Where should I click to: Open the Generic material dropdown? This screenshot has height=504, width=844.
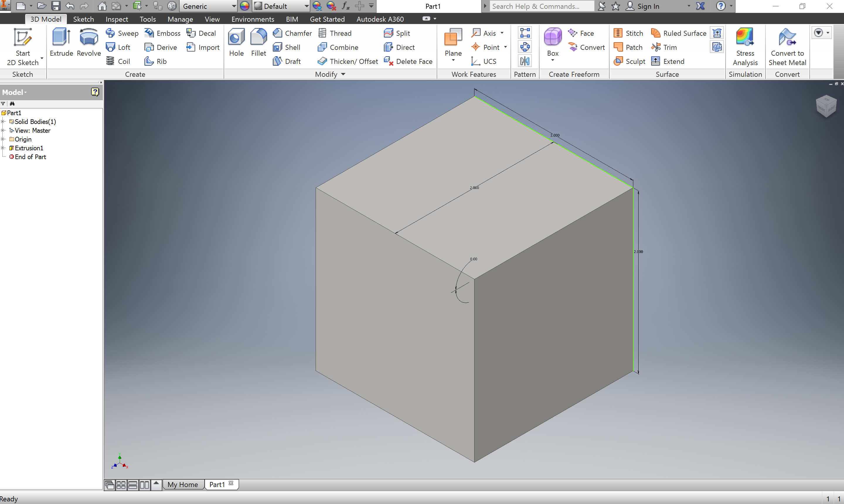click(233, 6)
